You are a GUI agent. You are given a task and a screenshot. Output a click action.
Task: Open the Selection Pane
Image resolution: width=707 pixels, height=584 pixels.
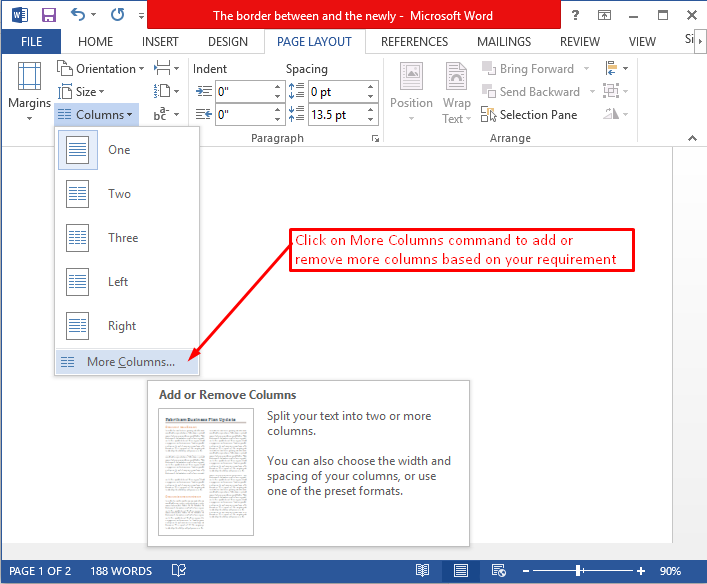(x=529, y=115)
